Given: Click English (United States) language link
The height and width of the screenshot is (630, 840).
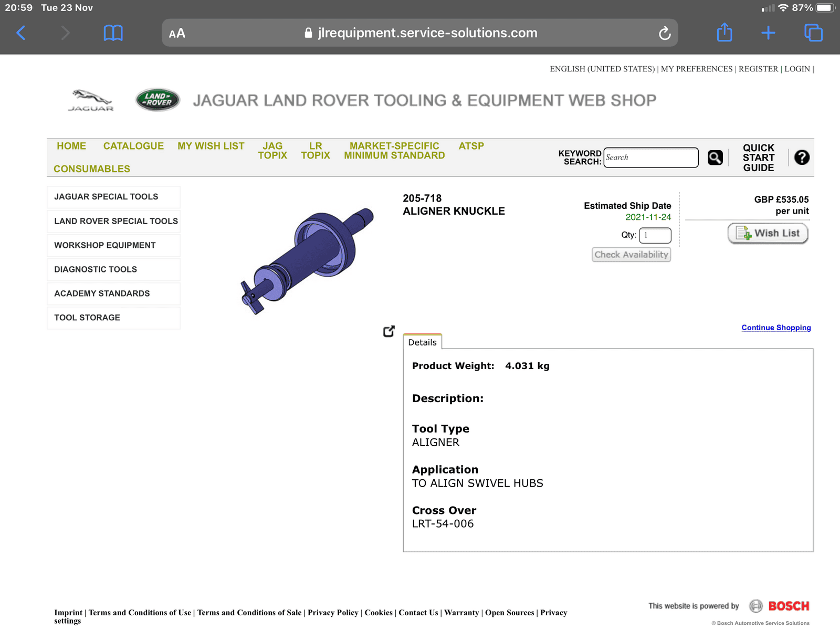Looking at the screenshot, I should [x=602, y=69].
